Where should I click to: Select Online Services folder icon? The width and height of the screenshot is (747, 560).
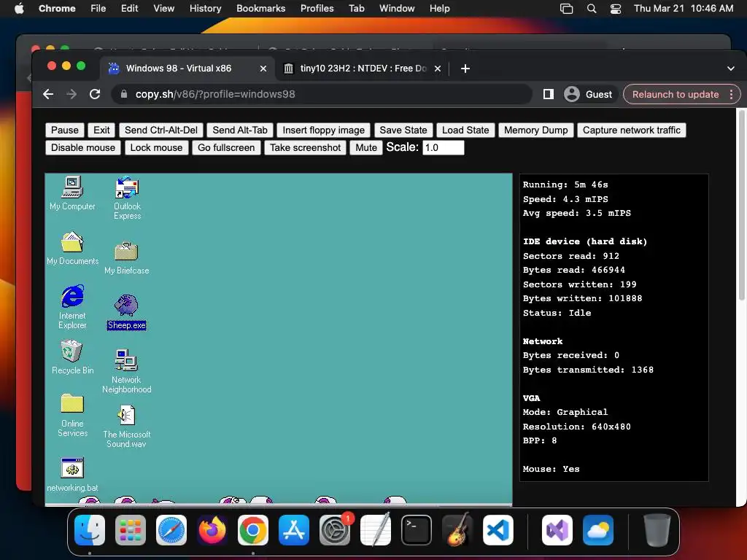click(x=72, y=415)
